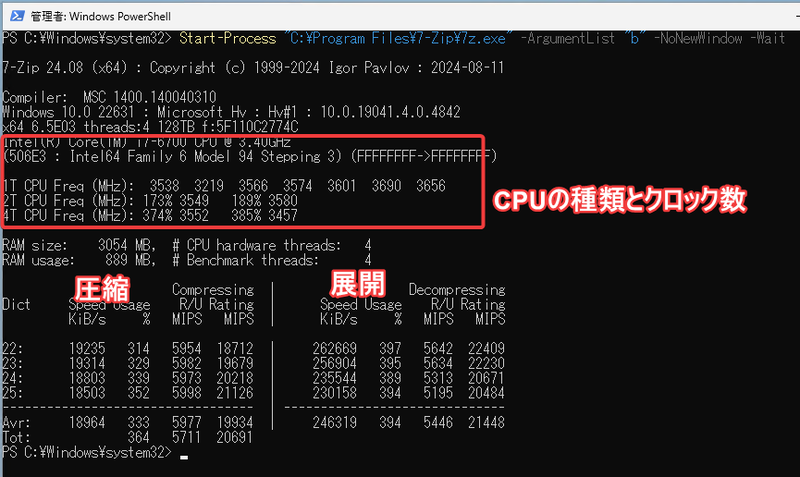Click the 'Start-Process' command text

(228, 38)
